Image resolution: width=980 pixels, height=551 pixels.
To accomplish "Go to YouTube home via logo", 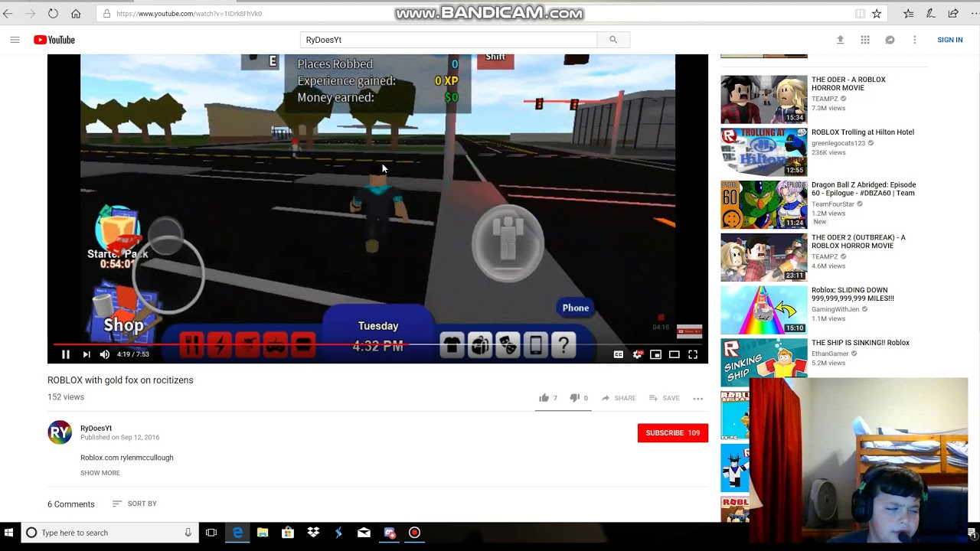I will [x=54, y=40].
